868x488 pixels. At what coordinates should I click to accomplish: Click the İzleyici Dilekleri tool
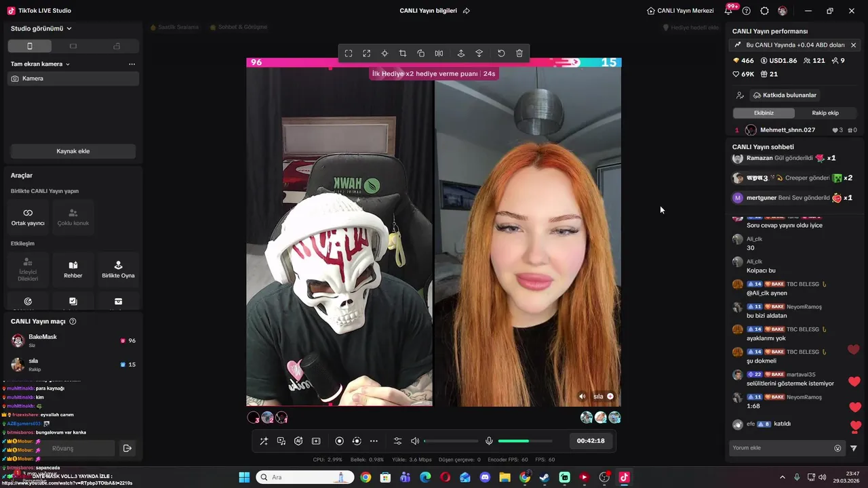(28, 269)
